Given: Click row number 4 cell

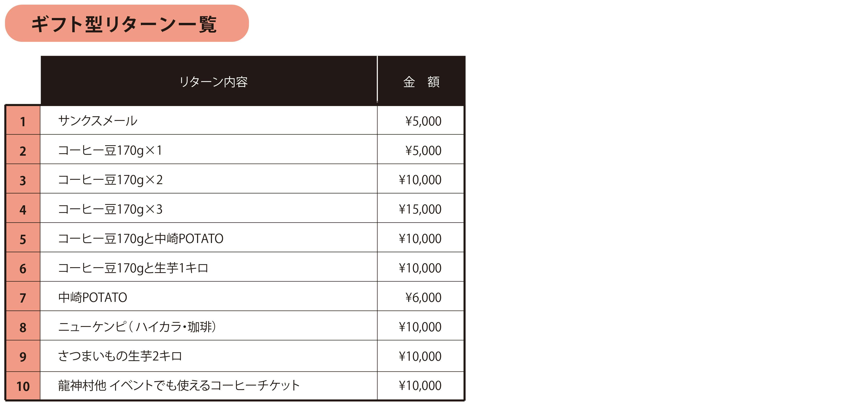Looking at the screenshot, I should click(23, 210).
